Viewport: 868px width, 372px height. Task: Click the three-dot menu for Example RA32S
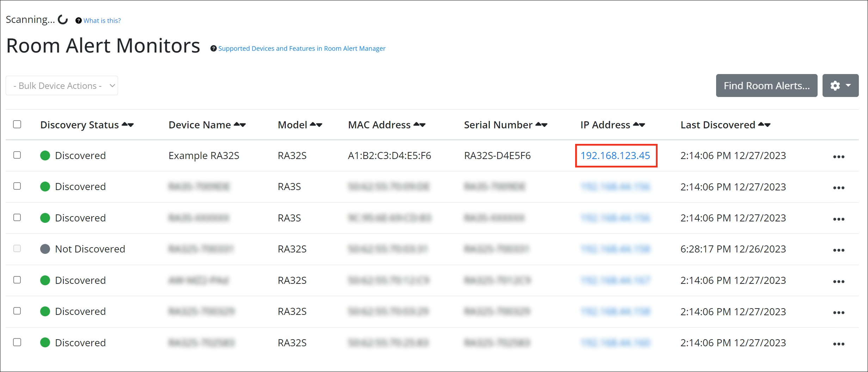(x=838, y=157)
